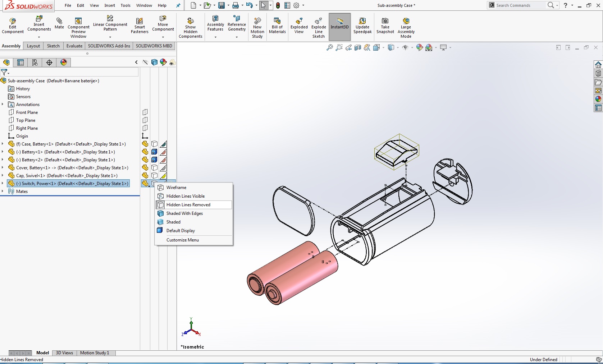Choose Shaded With Edges from menu
Image resolution: width=603 pixels, height=364 pixels.
pyautogui.click(x=184, y=213)
